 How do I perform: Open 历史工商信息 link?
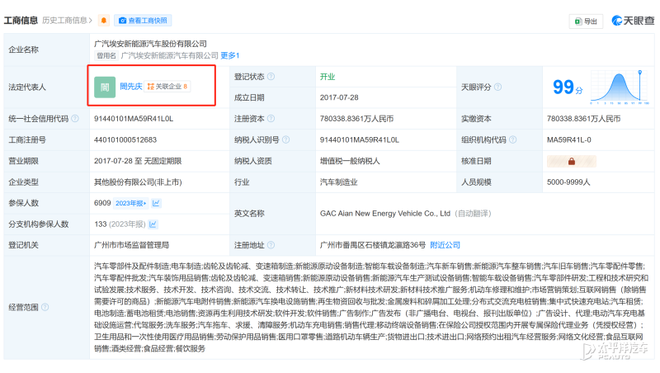tap(67, 20)
